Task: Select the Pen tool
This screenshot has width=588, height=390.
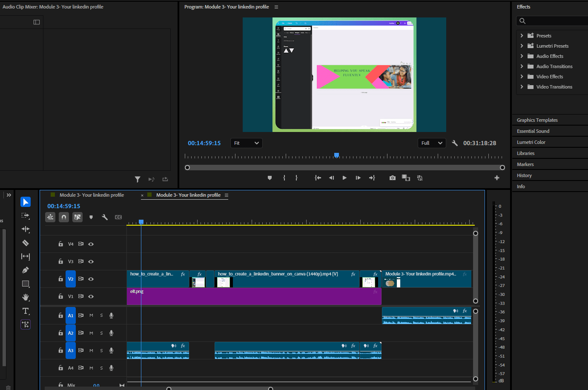Action: (x=26, y=270)
